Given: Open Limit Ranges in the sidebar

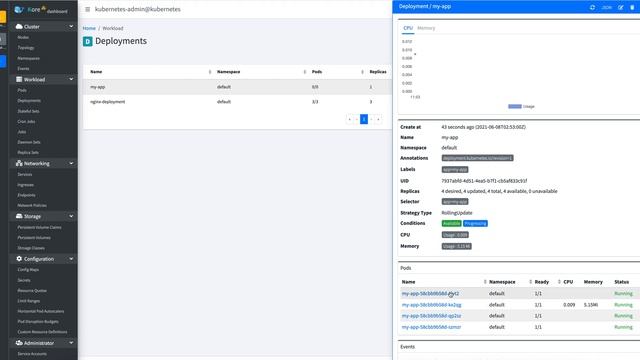Looking at the screenshot, I should (29, 301).
